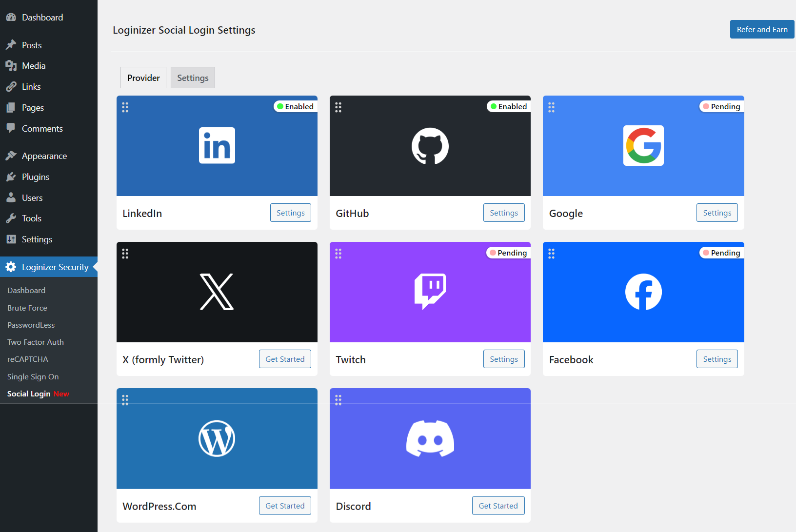Click the Discord logo icon
The height and width of the screenshot is (532, 796).
click(x=430, y=438)
